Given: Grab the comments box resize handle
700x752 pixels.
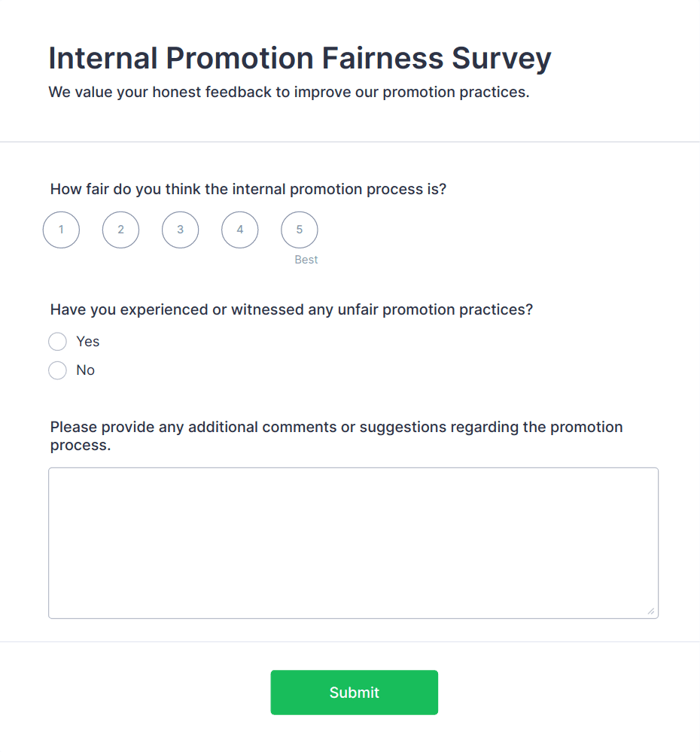Looking at the screenshot, I should tap(651, 611).
